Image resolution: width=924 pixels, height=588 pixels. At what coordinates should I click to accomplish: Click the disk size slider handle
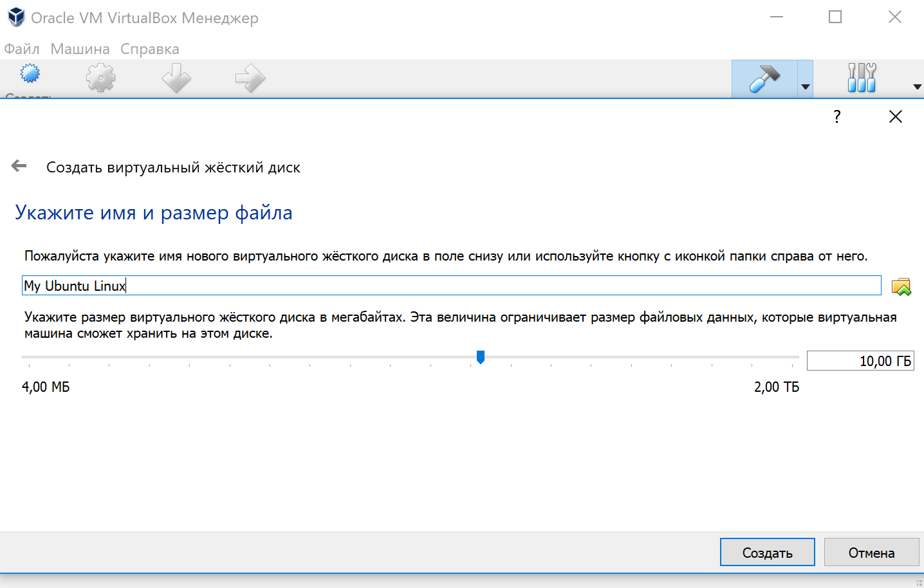tap(480, 357)
